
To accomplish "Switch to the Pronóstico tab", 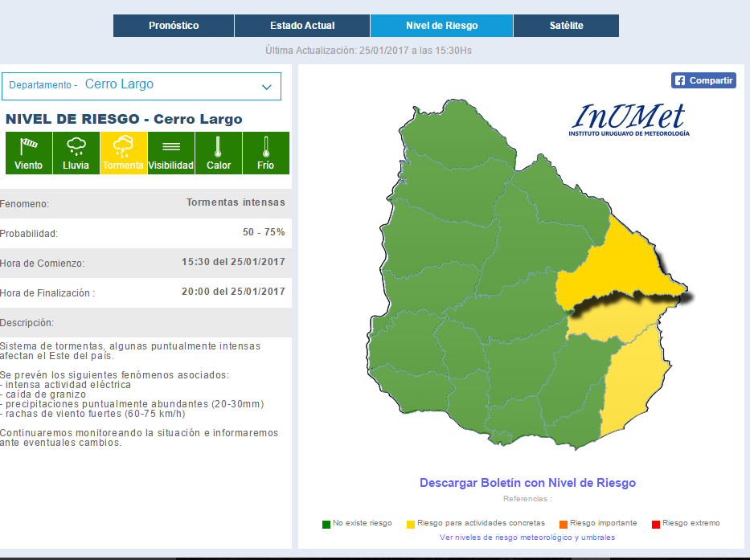I will click(173, 25).
